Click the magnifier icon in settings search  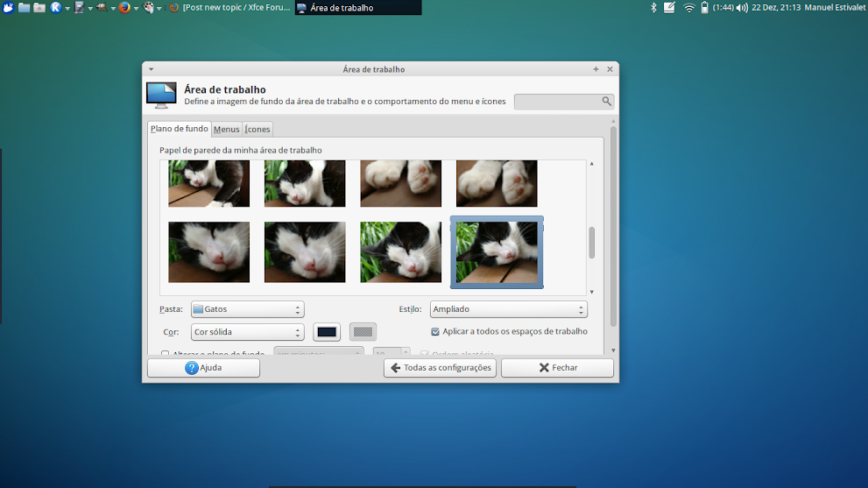[607, 102]
